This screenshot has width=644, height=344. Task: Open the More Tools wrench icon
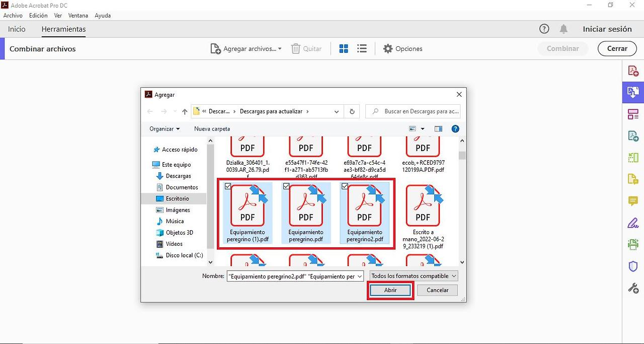(633, 288)
